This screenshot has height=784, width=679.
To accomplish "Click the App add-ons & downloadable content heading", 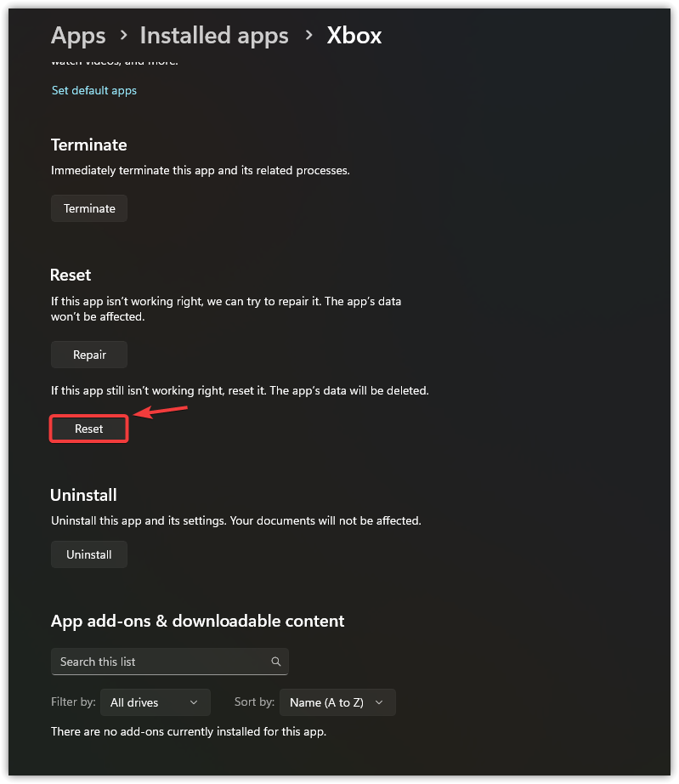I will click(198, 621).
